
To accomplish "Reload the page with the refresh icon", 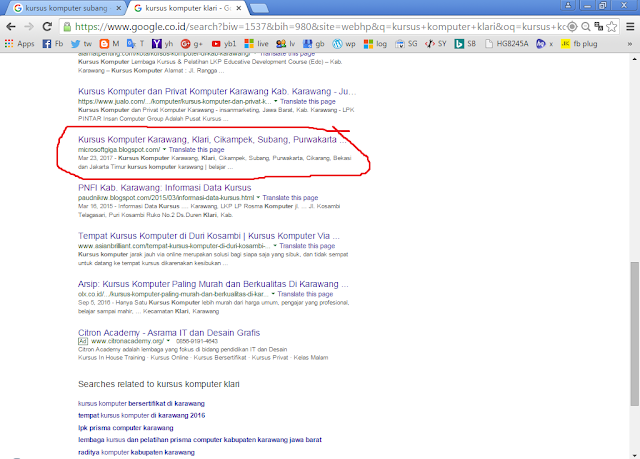I will pyautogui.click(x=47, y=27).
